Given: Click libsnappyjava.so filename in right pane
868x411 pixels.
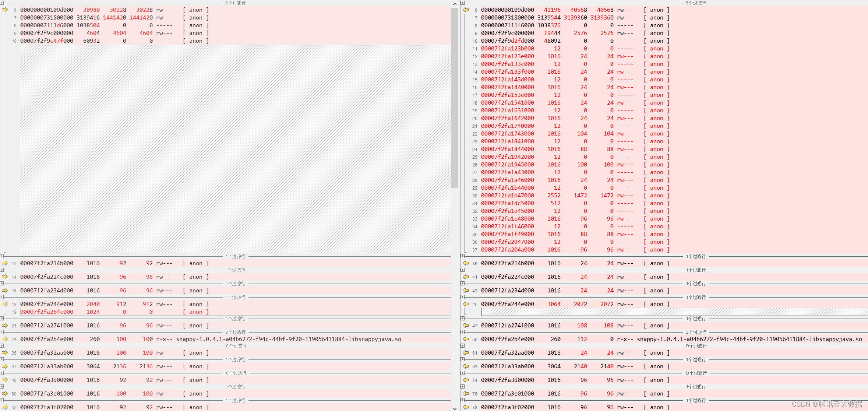Looking at the screenshot, I should pyautogui.click(x=749, y=339).
